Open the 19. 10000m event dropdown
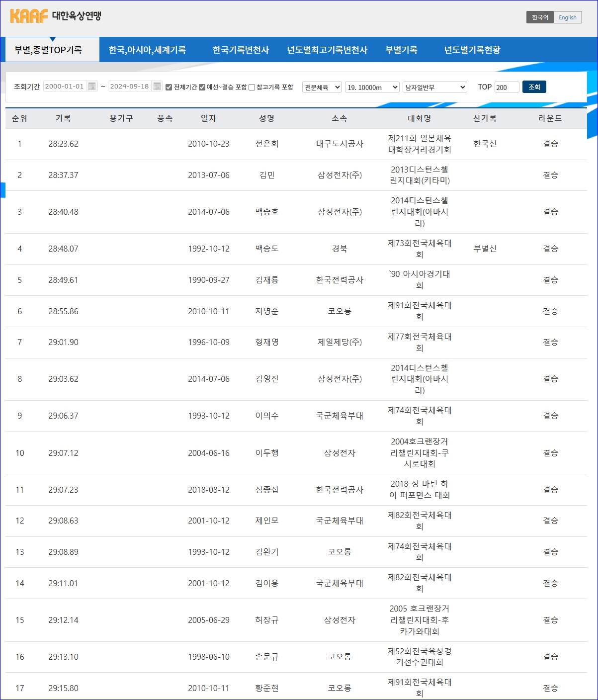The width and height of the screenshot is (598, 700). click(x=372, y=87)
